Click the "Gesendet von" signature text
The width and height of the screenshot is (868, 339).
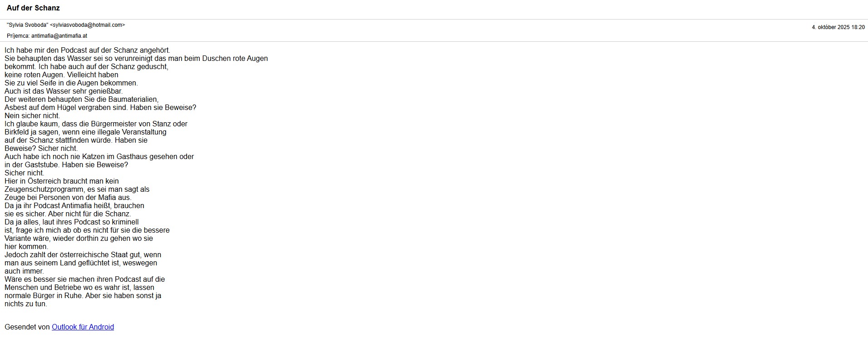(x=27, y=327)
